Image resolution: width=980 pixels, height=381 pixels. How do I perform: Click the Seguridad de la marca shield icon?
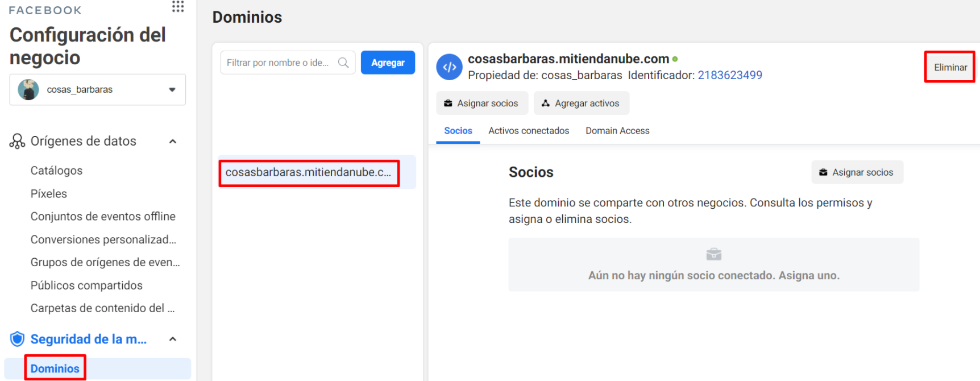pos(18,339)
